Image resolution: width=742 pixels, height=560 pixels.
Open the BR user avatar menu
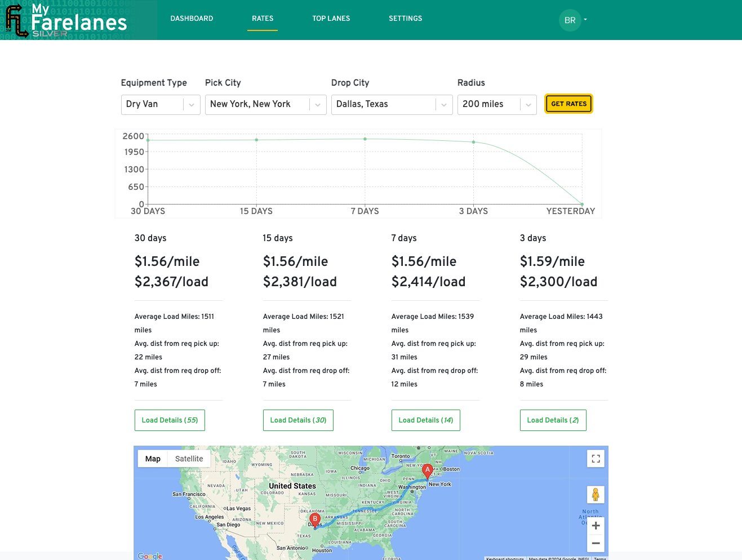tap(570, 20)
